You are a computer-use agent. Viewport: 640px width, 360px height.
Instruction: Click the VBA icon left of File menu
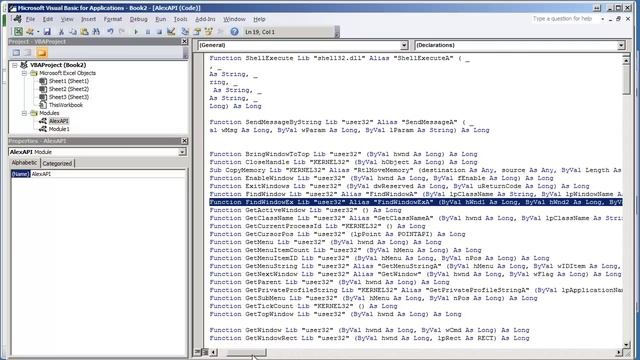point(17,19)
